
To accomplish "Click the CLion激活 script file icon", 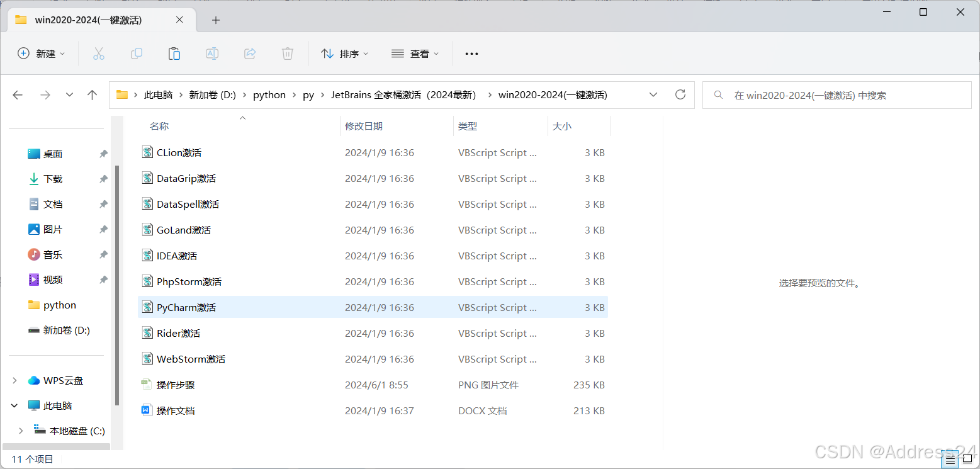I will (147, 152).
